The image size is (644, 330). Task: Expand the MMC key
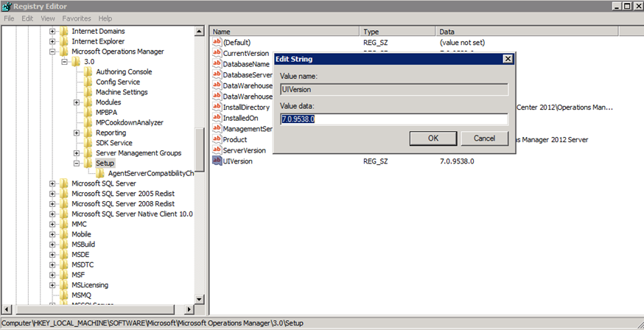click(52, 224)
